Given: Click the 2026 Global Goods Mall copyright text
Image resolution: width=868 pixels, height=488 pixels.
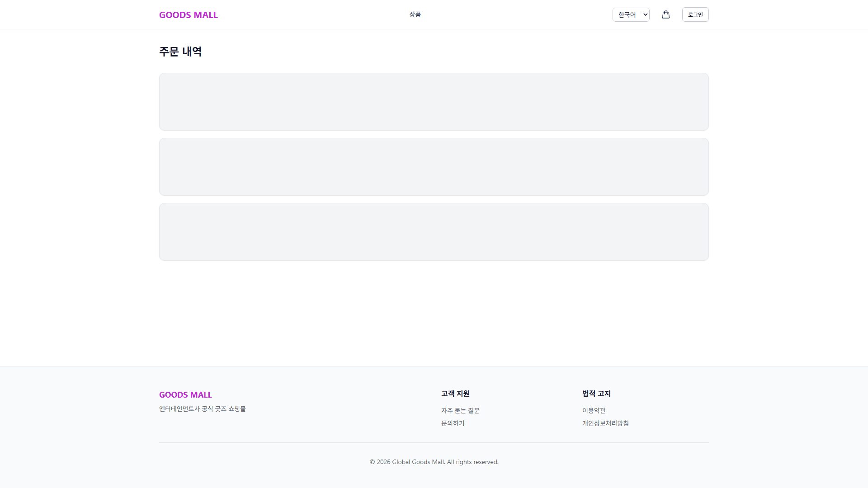Looking at the screenshot, I should point(434,462).
